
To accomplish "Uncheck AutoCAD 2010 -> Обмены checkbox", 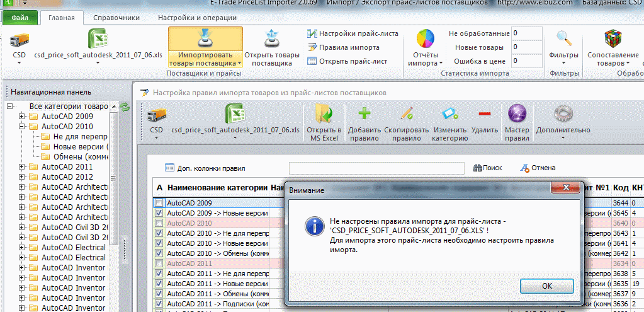I will pyautogui.click(x=159, y=253).
